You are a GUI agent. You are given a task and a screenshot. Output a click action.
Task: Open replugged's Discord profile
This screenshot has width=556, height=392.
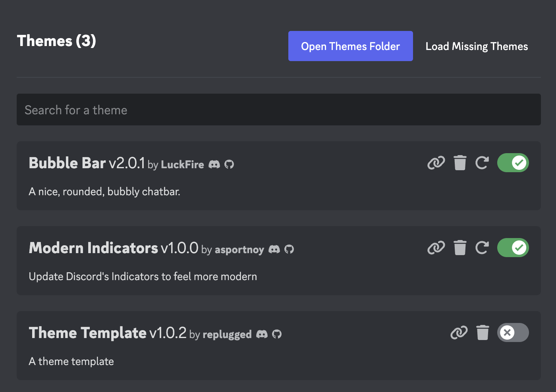click(262, 334)
